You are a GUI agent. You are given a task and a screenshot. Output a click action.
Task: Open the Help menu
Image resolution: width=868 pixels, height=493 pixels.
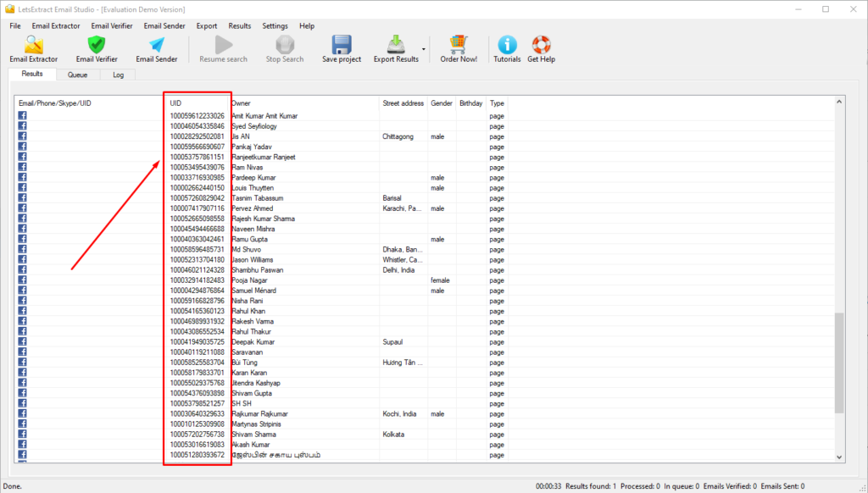(307, 26)
